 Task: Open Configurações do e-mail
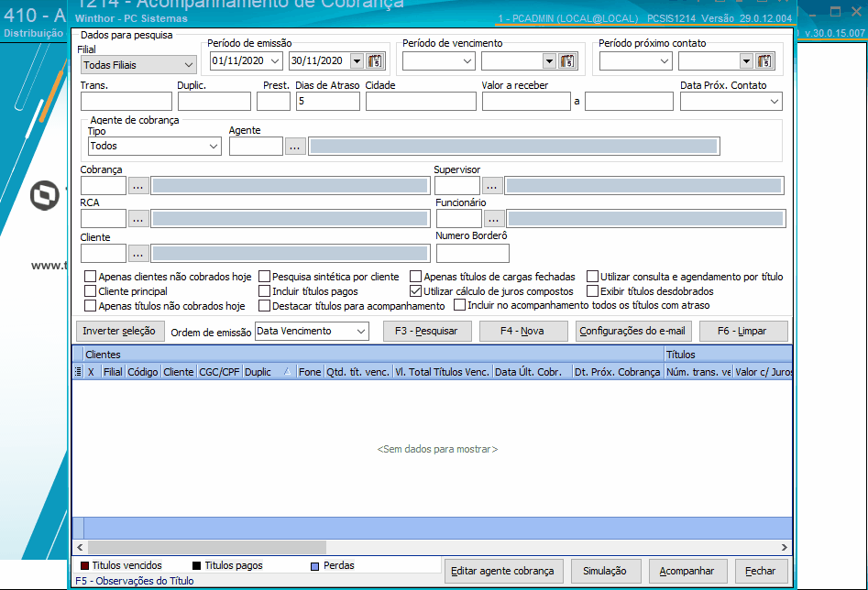coord(632,331)
